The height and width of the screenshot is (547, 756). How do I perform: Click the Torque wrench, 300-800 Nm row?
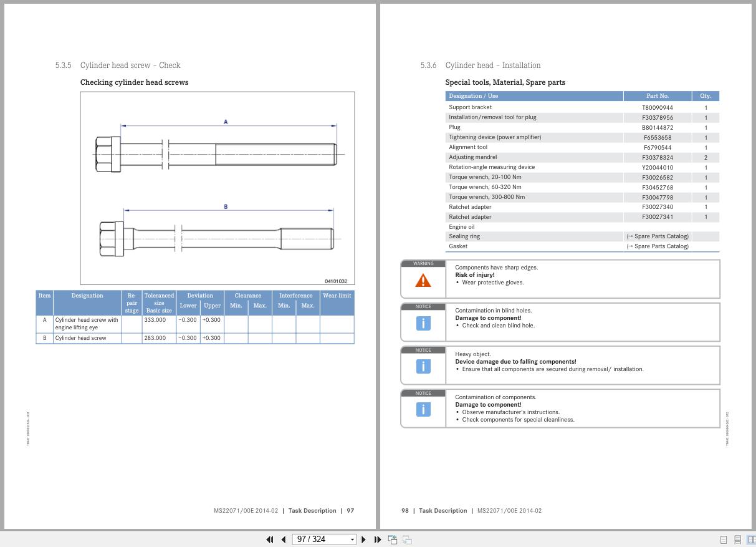coord(582,197)
